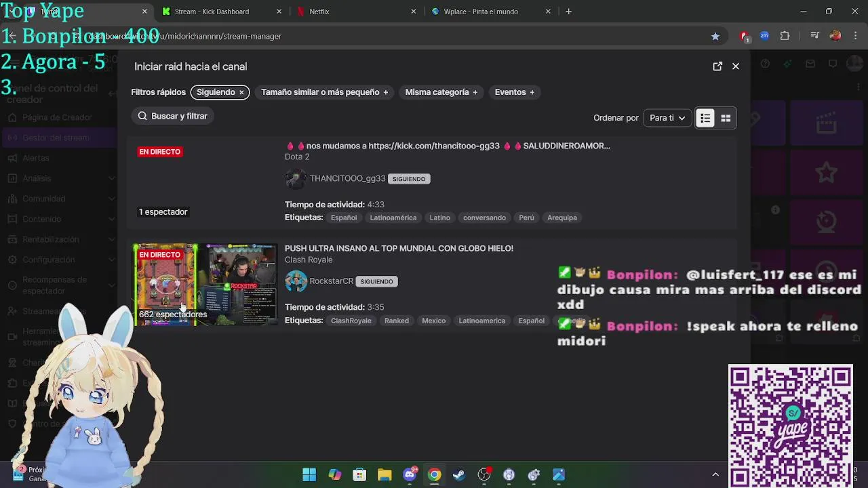
Task: Open the Dota 2 category link
Action: 297,157
